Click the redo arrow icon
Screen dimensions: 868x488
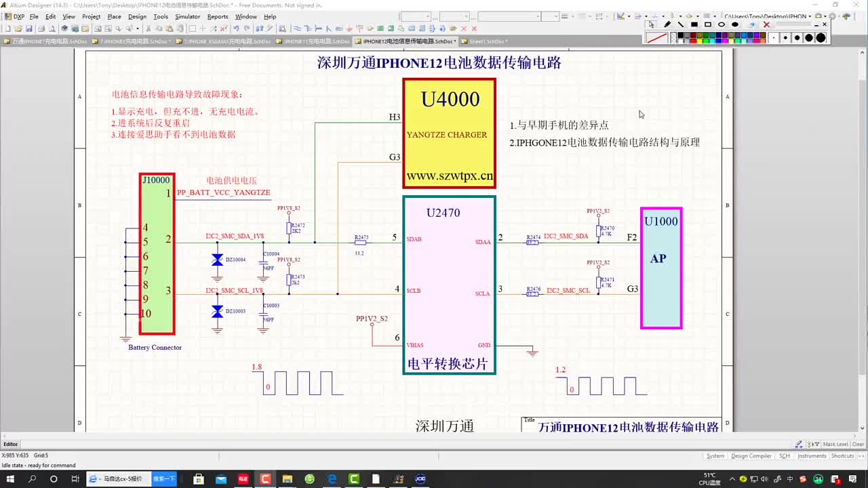pos(247,28)
